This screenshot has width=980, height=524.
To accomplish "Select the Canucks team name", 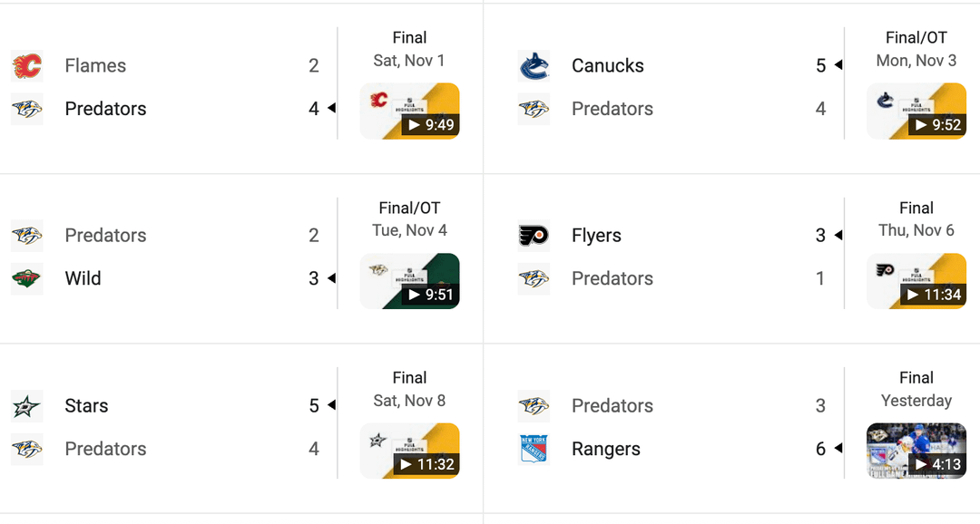I will point(607,65).
